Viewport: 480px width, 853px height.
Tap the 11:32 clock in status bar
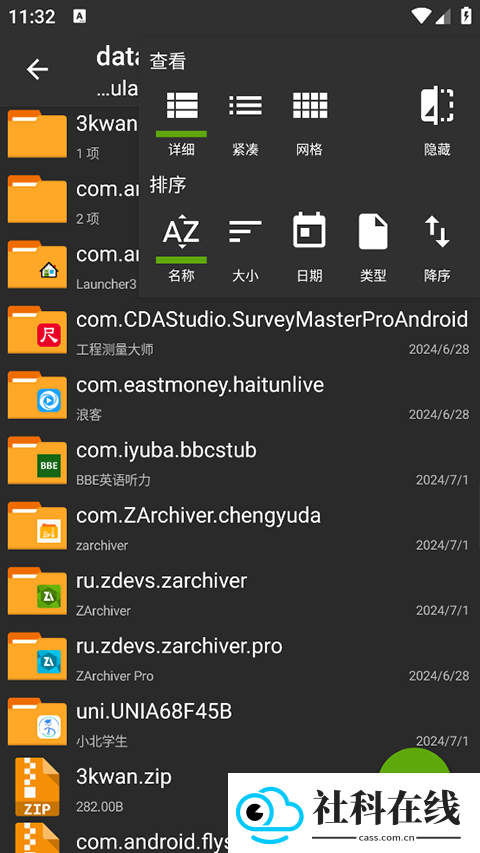click(x=32, y=16)
